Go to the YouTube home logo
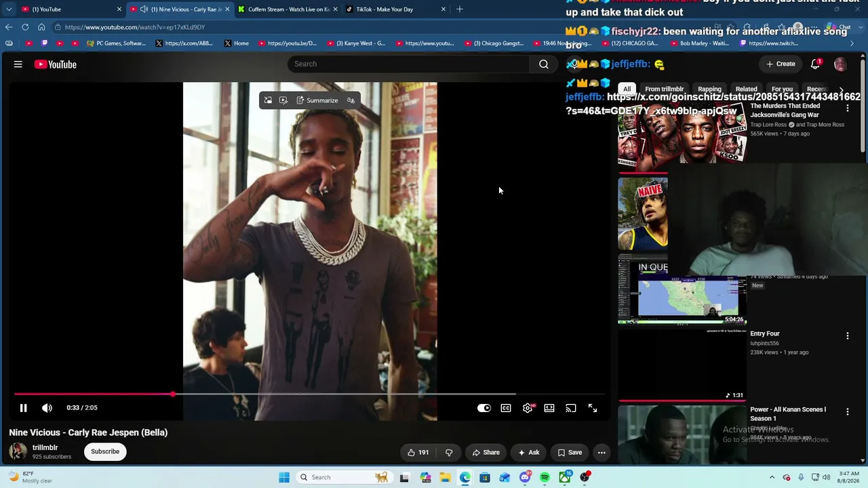Viewport: 868px width, 488px height. [x=56, y=64]
